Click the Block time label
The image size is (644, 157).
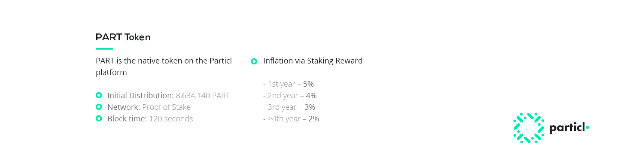click(127, 118)
